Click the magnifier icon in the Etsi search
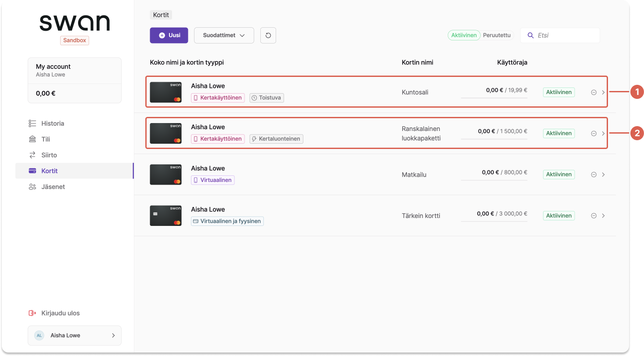The height and width of the screenshot is (356, 644). [530, 36]
